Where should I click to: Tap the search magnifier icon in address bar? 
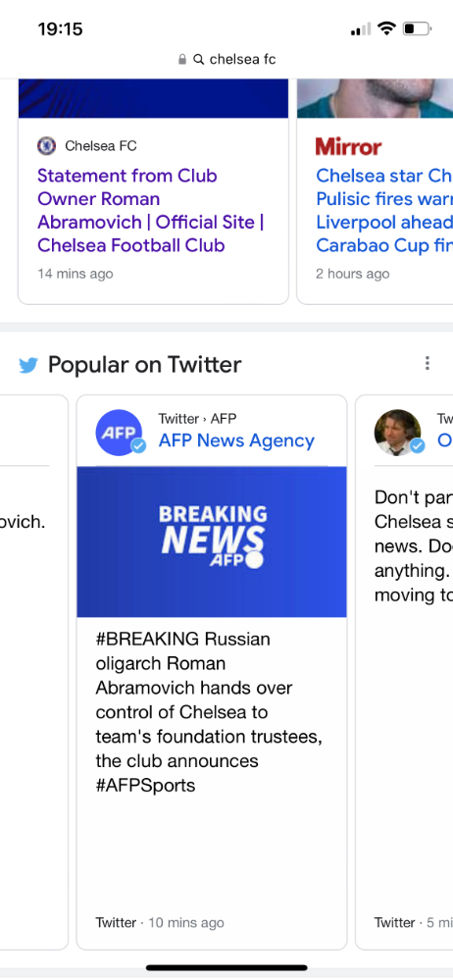pyautogui.click(x=199, y=60)
